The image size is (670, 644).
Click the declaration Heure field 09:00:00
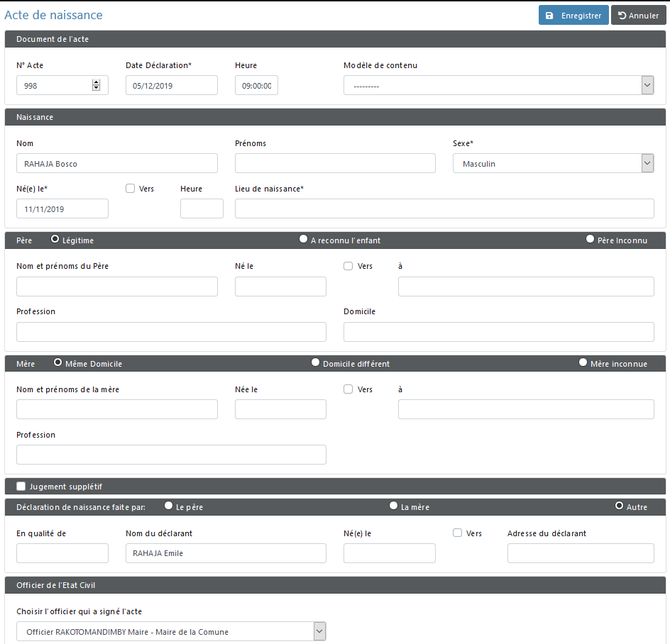tap(256, 85)
